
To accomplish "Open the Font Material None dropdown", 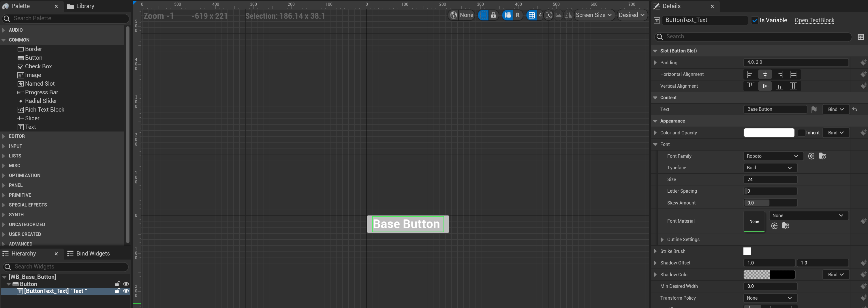I will click(809, 216).
